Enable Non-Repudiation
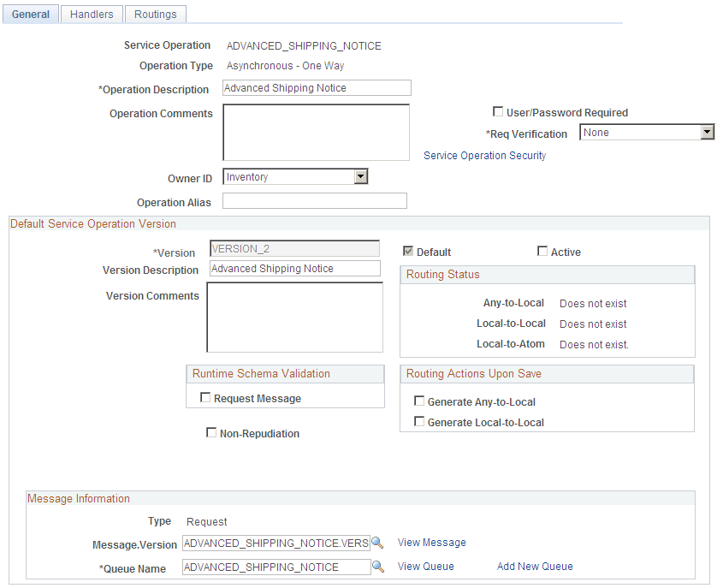The height and width of the screenshot is (588, 723). tap(211, 432)
